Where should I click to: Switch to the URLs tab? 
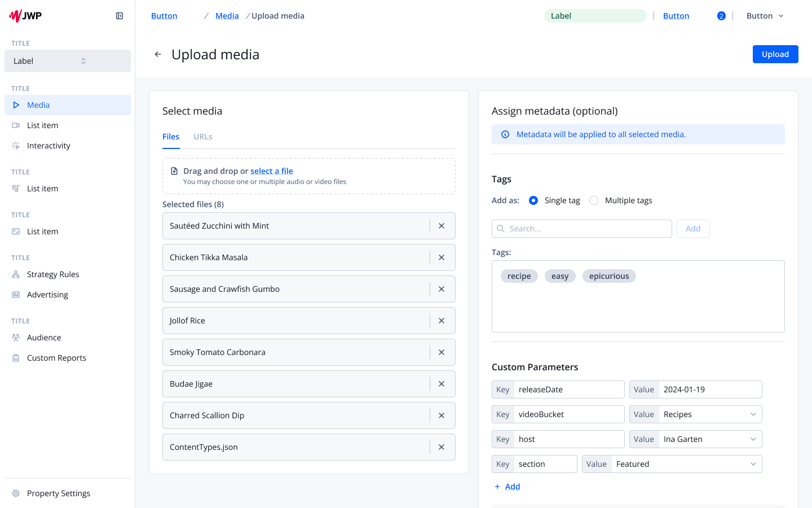203,137
